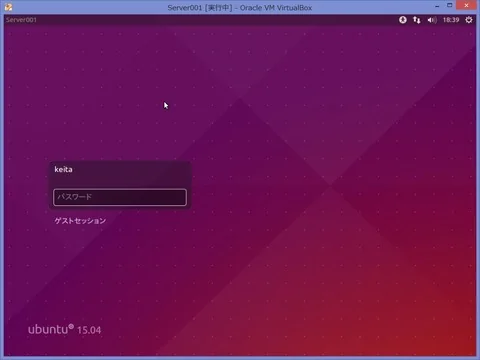This screenshot has height=360, width=480.
Task: Click the password input field
Action: coord(120,197)
